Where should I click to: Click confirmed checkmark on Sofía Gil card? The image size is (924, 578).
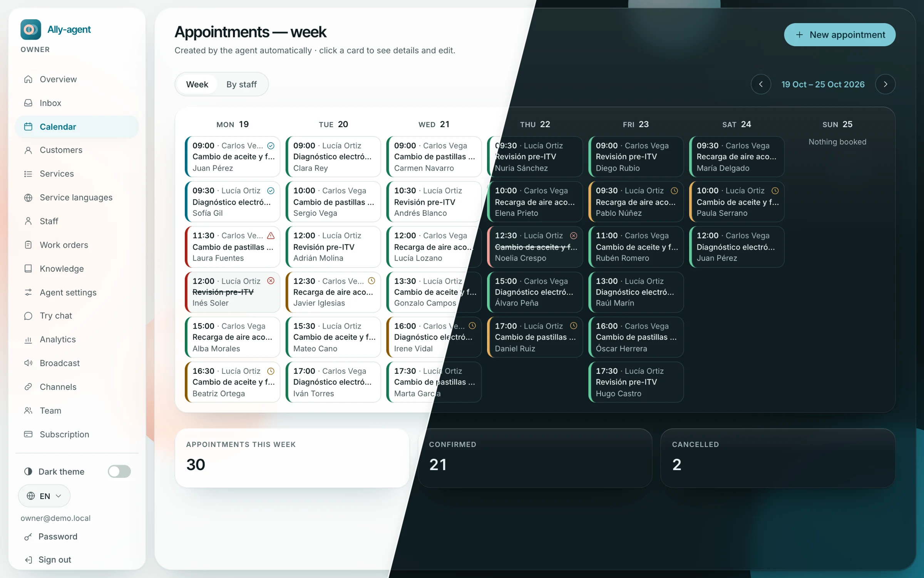coord(271,191)
